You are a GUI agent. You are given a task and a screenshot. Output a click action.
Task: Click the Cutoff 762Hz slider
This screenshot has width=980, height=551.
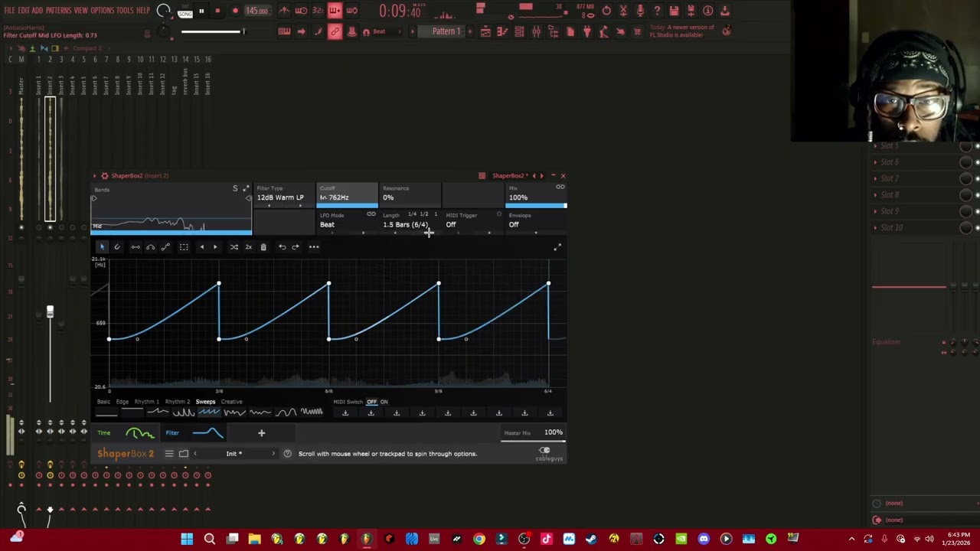coord(348,195)
